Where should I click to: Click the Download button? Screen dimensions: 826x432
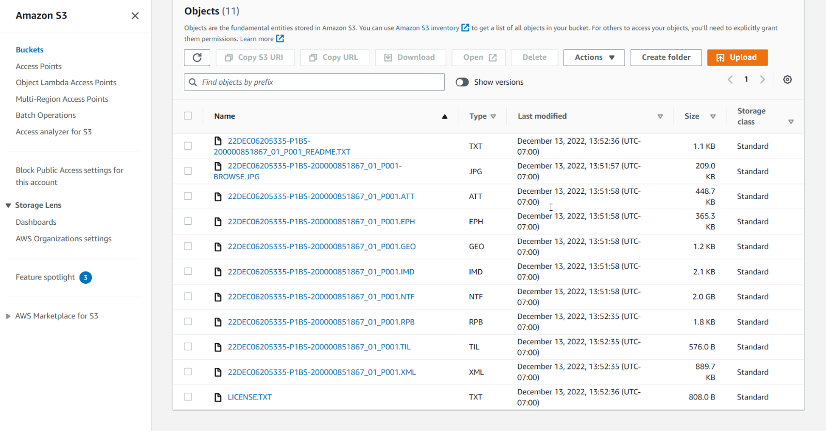tap(410, 57)
